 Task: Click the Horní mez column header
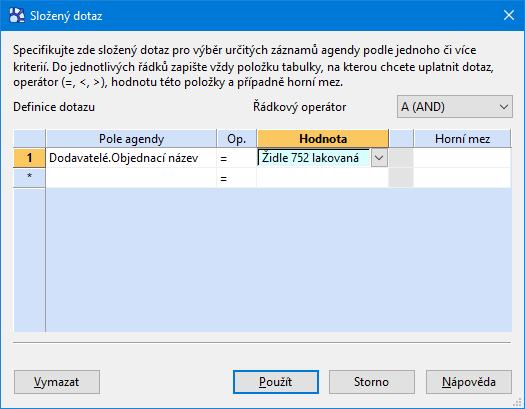click(462, 139)
